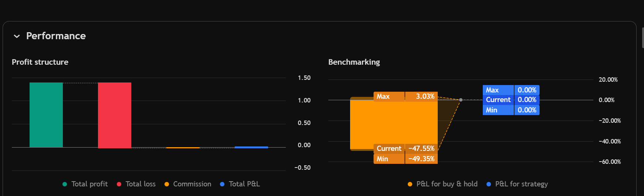Toggle P&L for strategy legend
The height and width of the screenshot is (196, 644).
[x=517, y=184]
